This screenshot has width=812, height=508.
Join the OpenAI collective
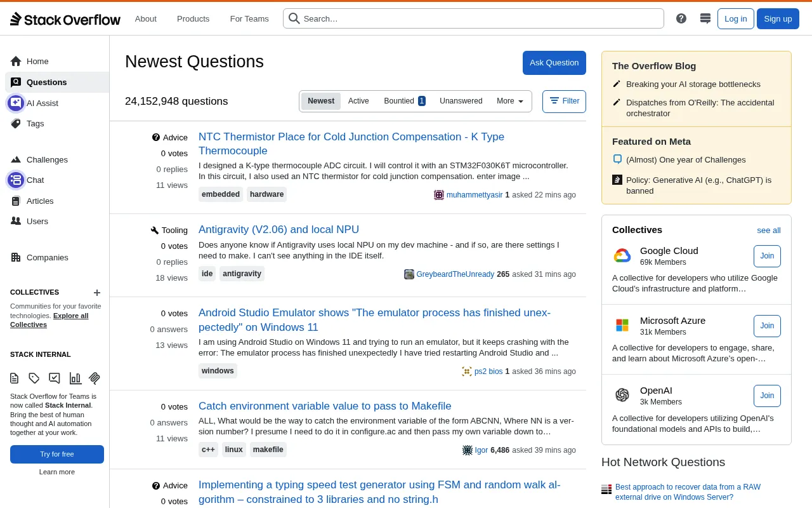[x=767, y=396]
